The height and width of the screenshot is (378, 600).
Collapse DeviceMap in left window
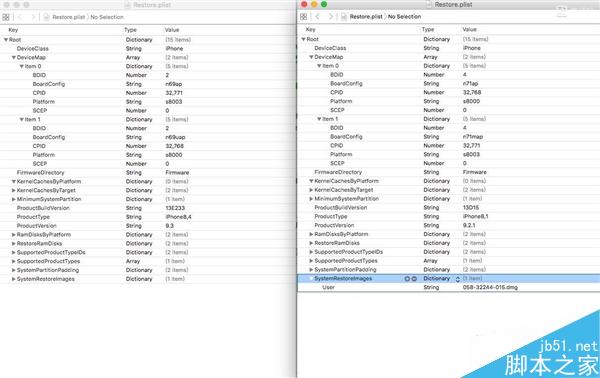click(x=13, y=58)
